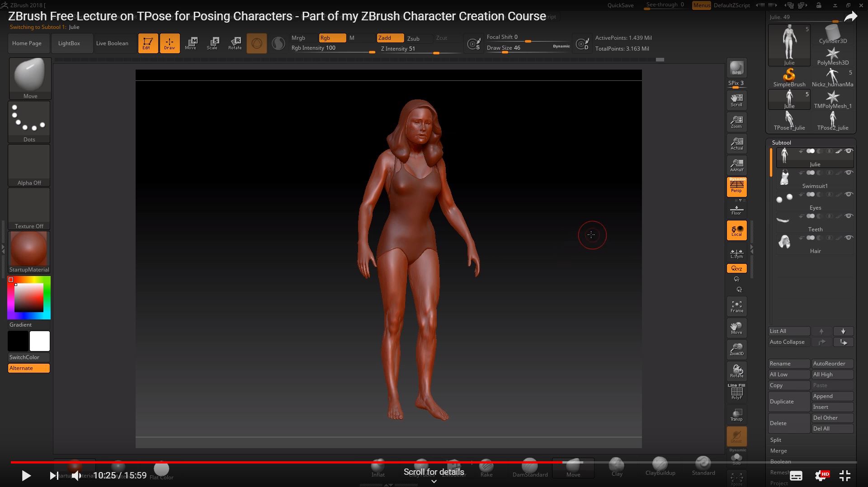Toggle Zadd mode button
Viewport: 868px width, 487px height.
click(x=391, y=38)
